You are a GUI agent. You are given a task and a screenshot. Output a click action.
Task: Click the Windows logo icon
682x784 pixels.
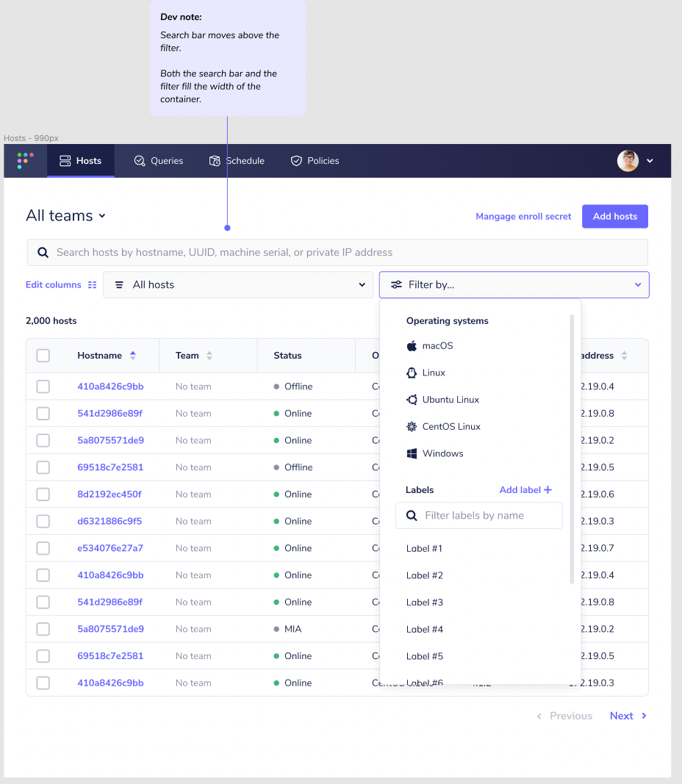(x=412, y=453)
